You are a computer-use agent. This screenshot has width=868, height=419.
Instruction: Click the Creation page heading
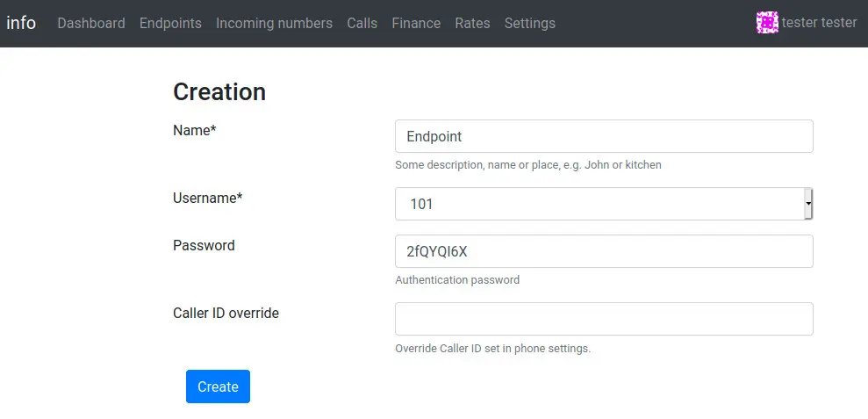pos(219,91)
